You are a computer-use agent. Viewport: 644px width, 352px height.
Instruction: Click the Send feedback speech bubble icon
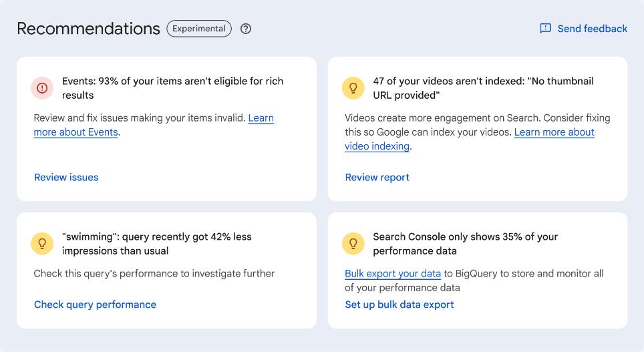point(545,28)
